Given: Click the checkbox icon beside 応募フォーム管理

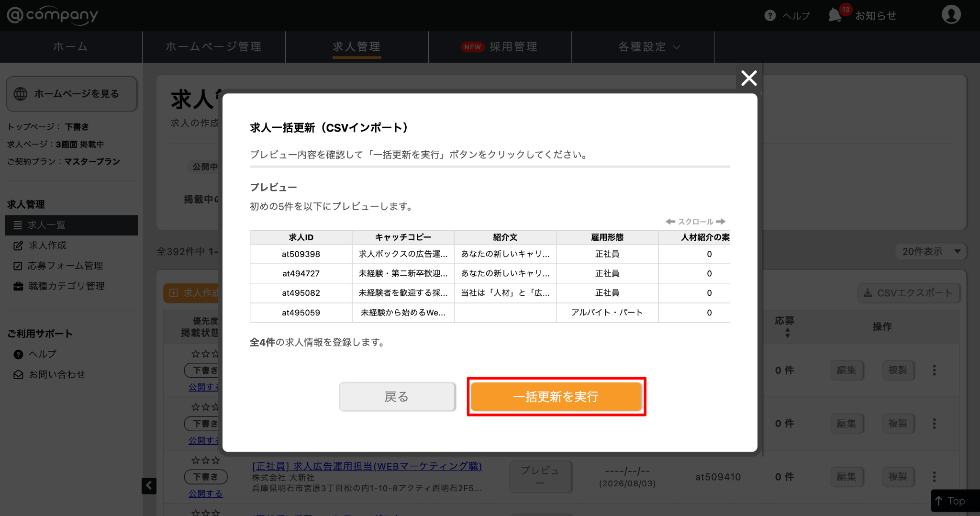Looking at the screenshot, I should tap(18, 266).
